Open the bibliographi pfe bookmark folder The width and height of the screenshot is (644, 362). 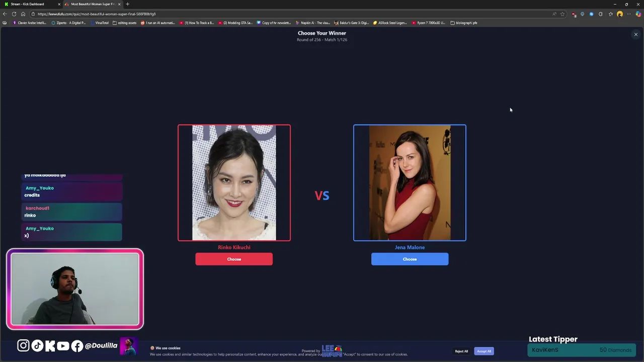tap(464, 23)
